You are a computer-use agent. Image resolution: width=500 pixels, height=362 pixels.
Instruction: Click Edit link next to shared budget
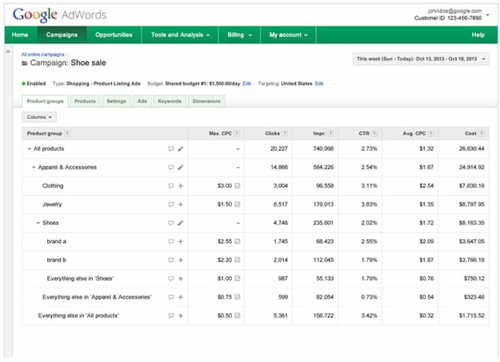247,84
